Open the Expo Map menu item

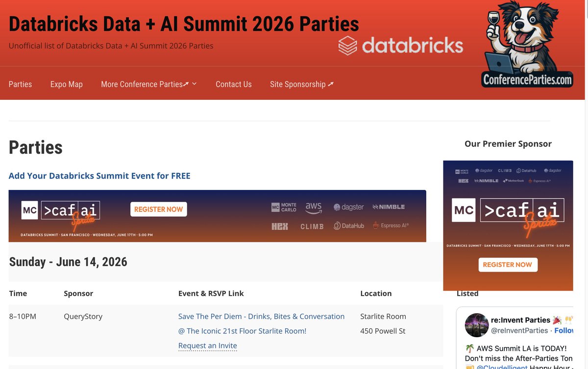66,84
